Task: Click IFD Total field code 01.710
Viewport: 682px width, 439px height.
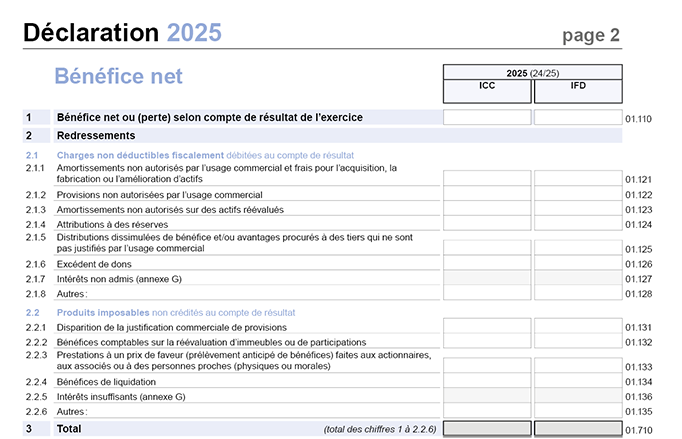Action: click(578, 428)
